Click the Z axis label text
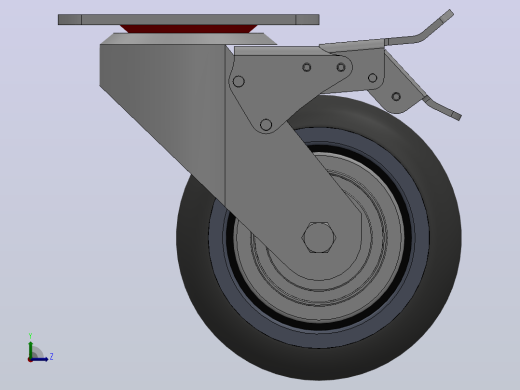Screen dimensions: 520x390 [x=51, y=357]
